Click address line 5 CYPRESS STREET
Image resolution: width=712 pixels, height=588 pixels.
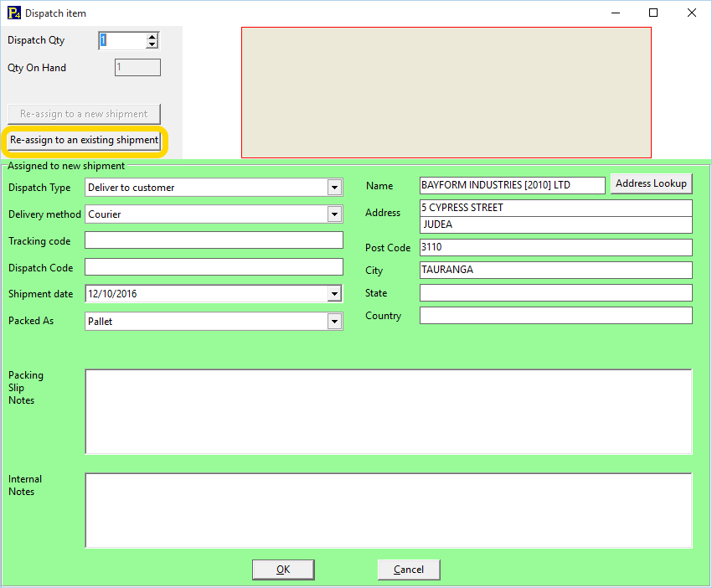556,208
